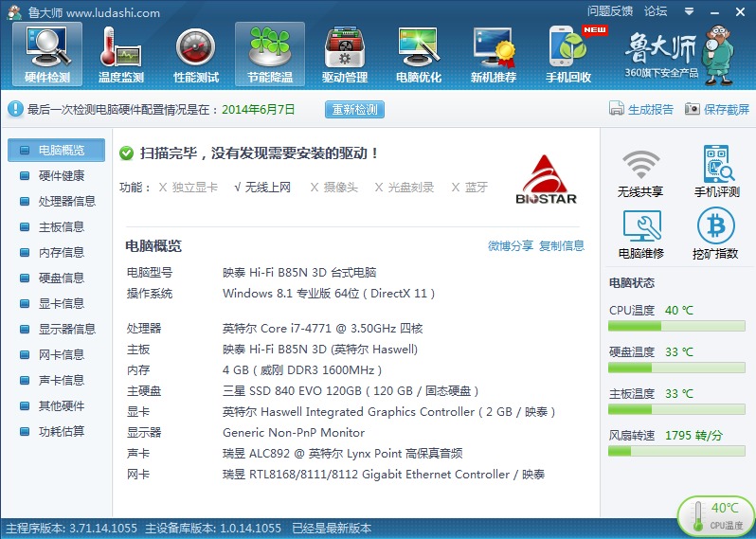Click the 生成报告 report icon

[617, 109]
